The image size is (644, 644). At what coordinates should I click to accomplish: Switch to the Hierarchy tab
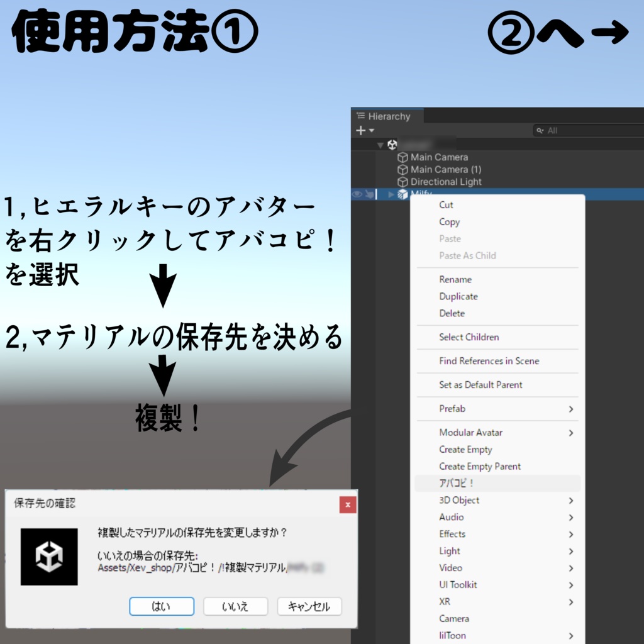pos(386,116)
